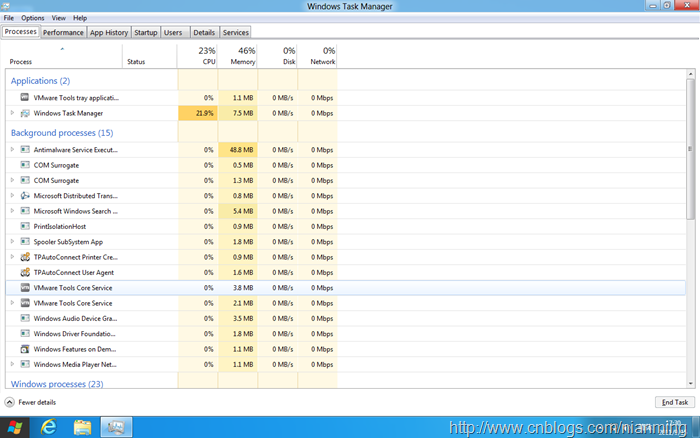Image resolution: width=700 pixels, height=438 pixels.
Task: Click the Task Manager taskbar button
Action: 116,427
